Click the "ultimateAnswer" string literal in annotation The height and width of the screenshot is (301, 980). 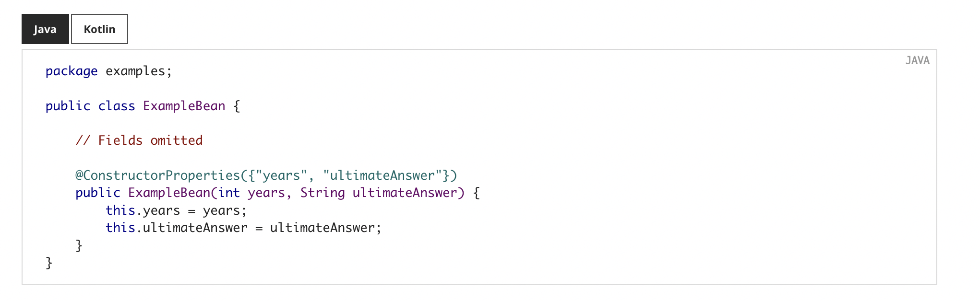point(382,175)
